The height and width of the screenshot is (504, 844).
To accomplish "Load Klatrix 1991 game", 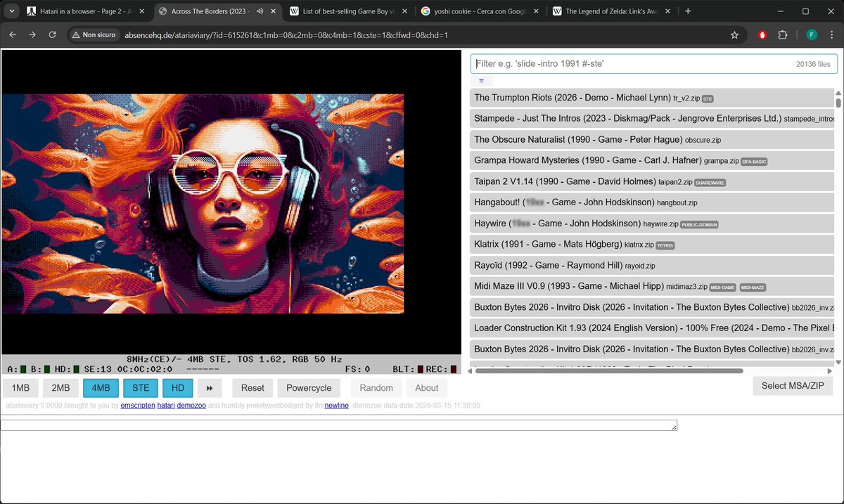I will tap(652, 245).
